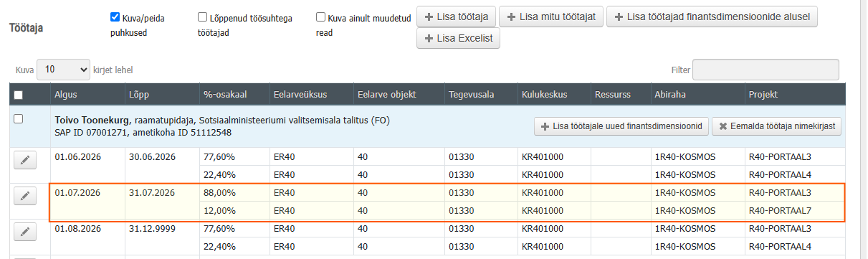Sort by the Lõpp column header
The image size is (868, 259).
pos(161,95)
